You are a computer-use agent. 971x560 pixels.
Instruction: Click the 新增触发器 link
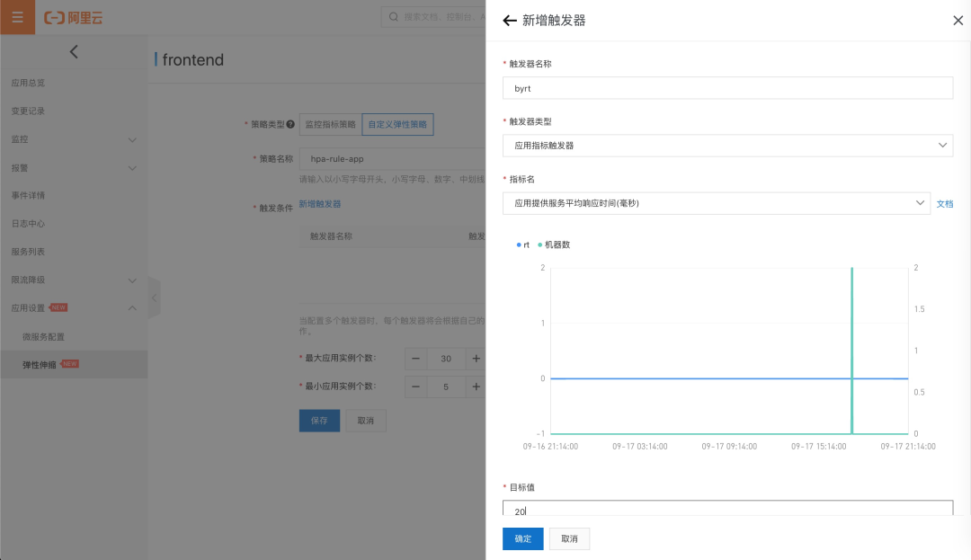[320, 203]
